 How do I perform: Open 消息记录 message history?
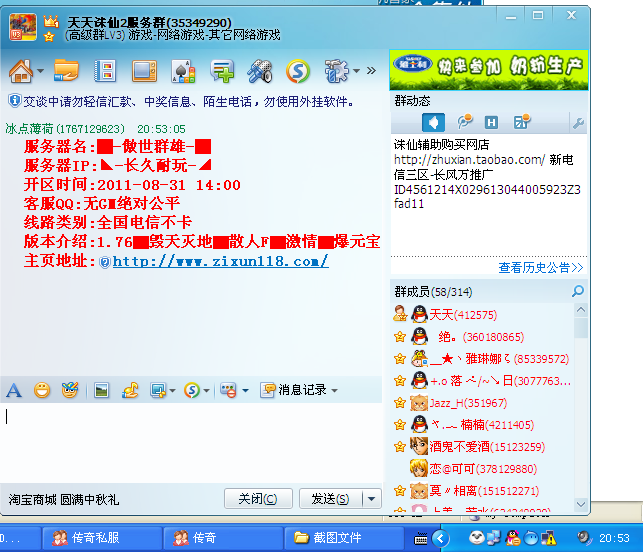tap(294, 390)
